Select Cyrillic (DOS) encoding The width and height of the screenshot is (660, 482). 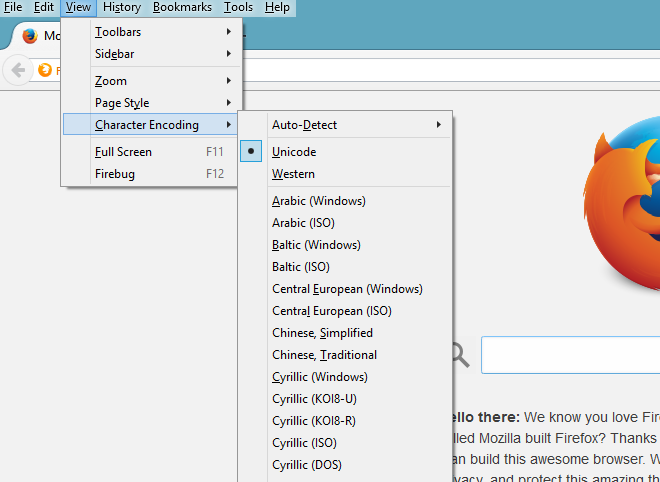click(345, 464)
